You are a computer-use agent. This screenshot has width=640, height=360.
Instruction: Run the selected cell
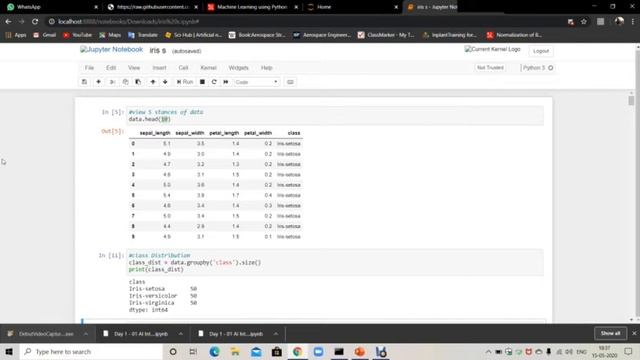coord(184,82)
